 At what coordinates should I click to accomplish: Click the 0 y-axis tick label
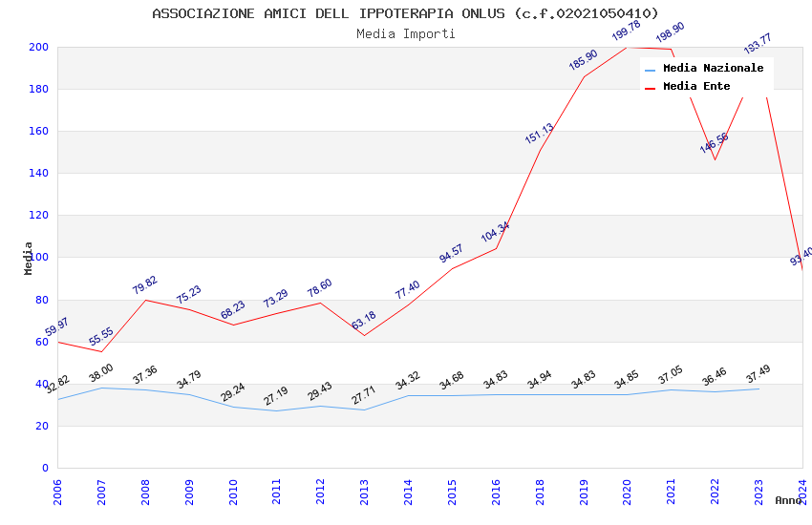point(46,468)
